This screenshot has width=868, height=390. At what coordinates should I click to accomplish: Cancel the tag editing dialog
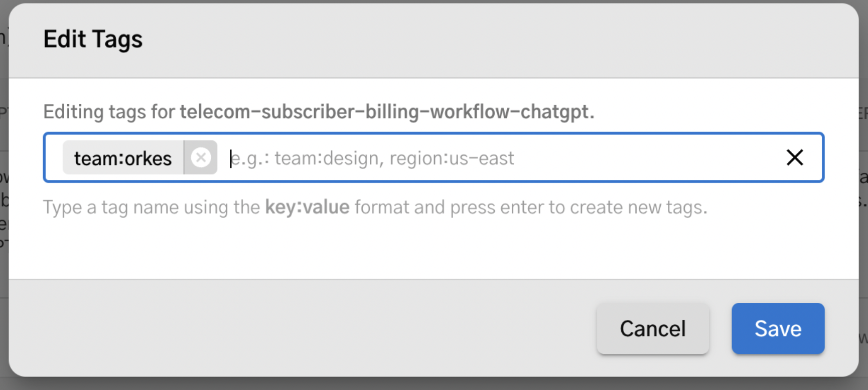(x=653, y=328)
